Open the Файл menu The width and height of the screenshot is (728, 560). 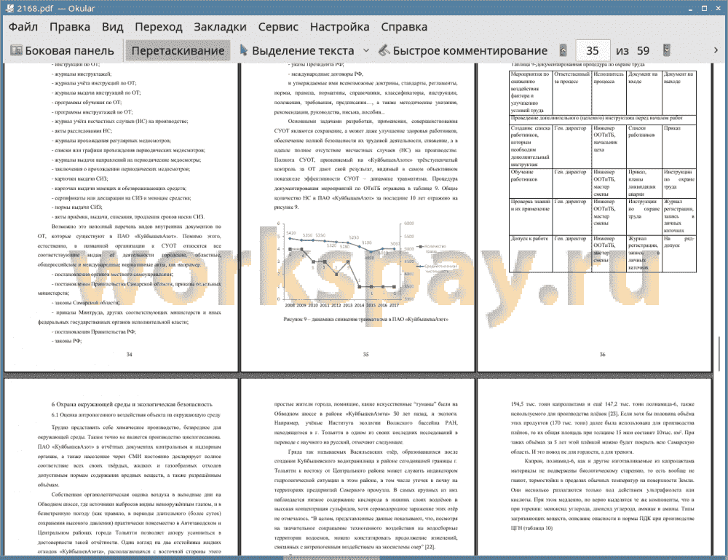pyautogui.click(x=23, y=27)
